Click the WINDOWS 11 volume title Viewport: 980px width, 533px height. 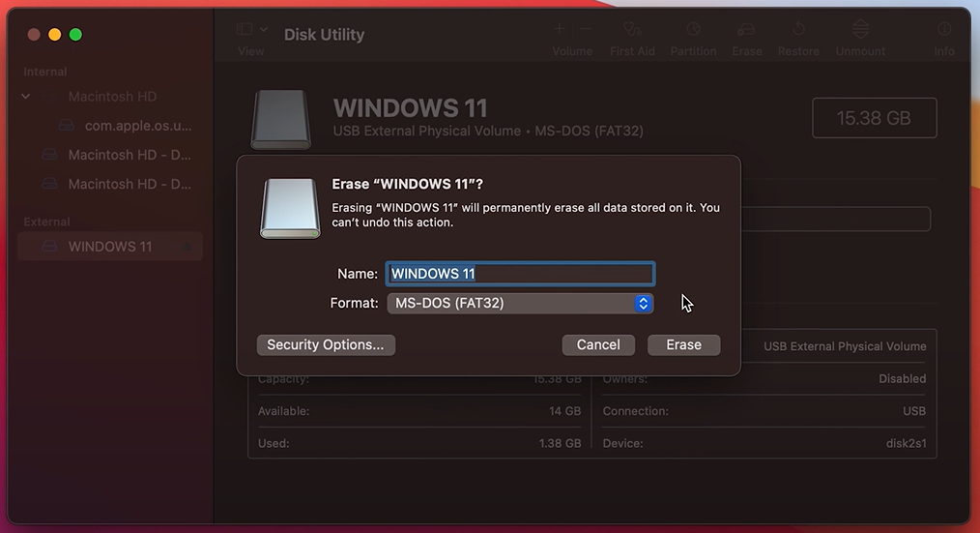click(410, 108)
